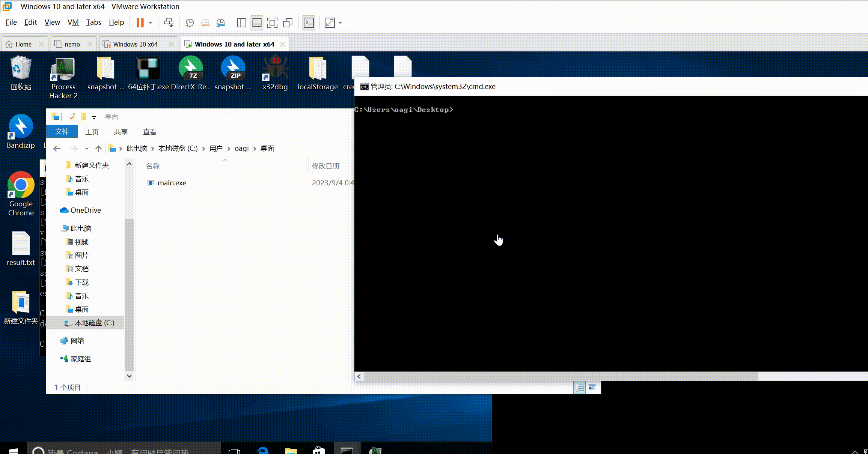Viewport: 868px width, 454px height.
Task: Open x32dbg desktop shortcut
Action: coord(275,73)
